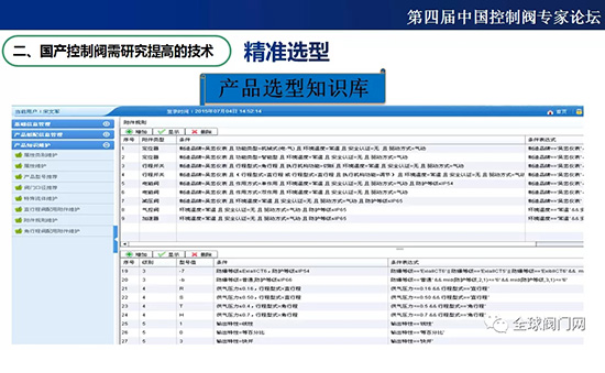605x373 pixels.
Task: Click the red X icon in the lower toolbar
Action: tap(194, 255)
